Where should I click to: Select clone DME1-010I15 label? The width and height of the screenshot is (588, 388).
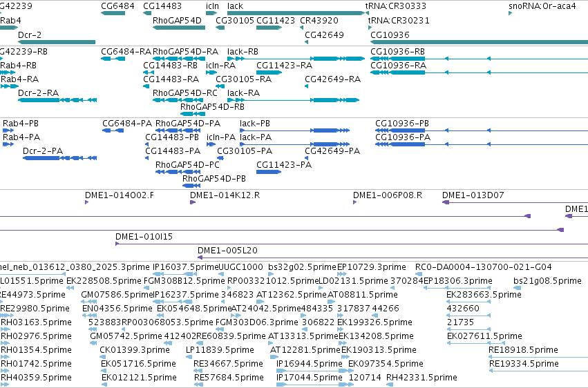point(144,237)
